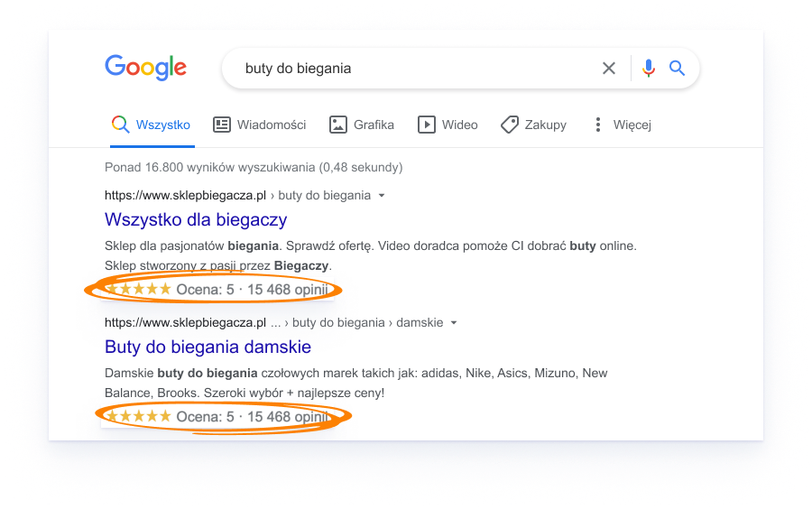Open the Więcej three-dot menu
The width and height of the screenshot is (812, 509).
click(598, 125)
